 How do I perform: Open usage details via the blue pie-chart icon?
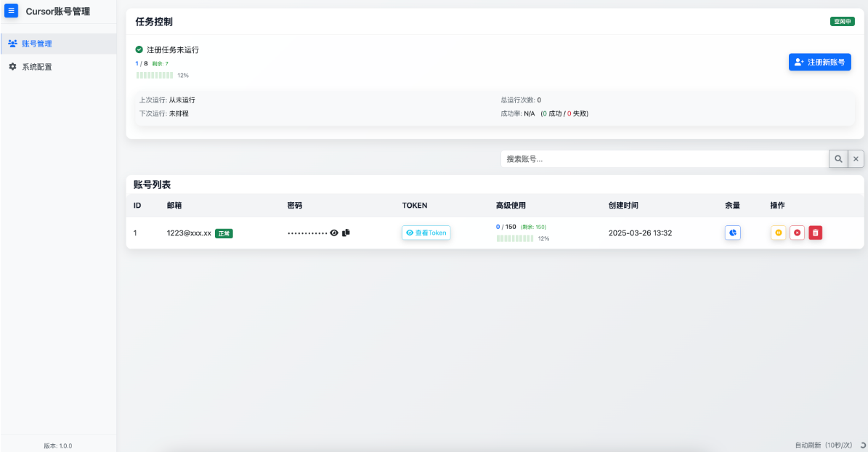pos(732,233)
